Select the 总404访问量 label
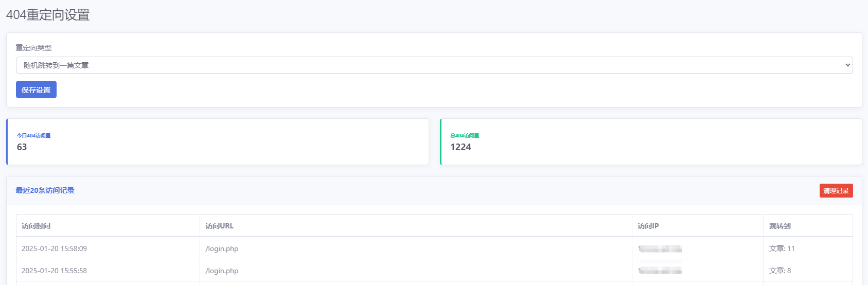The height and width of the screenshot is (285, 868). 465,136
